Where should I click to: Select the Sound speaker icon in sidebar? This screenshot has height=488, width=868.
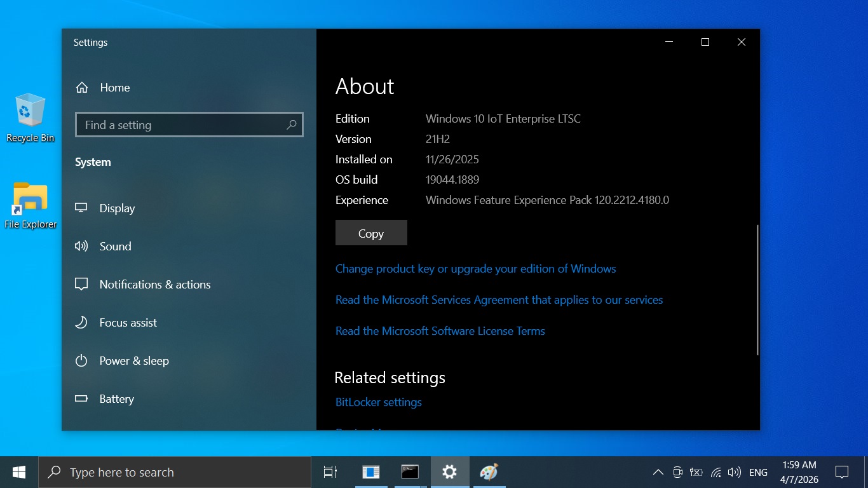click(81, 246)
